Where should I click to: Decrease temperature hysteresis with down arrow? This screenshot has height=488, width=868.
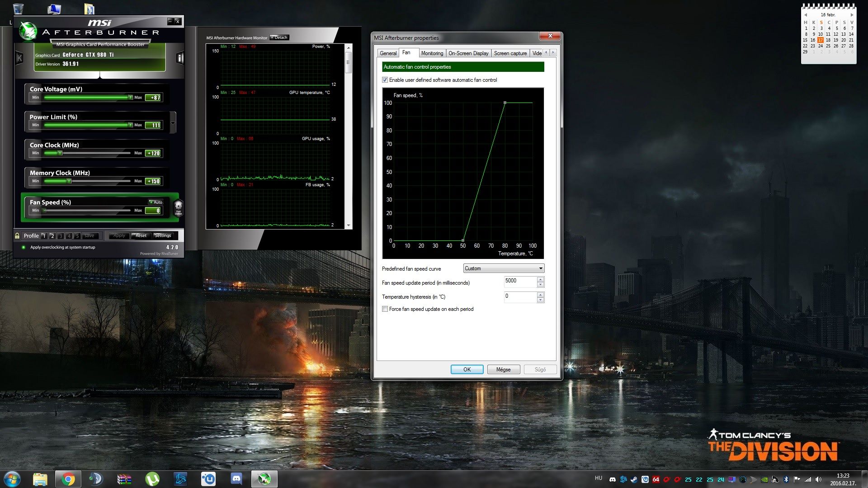(540, 300)
